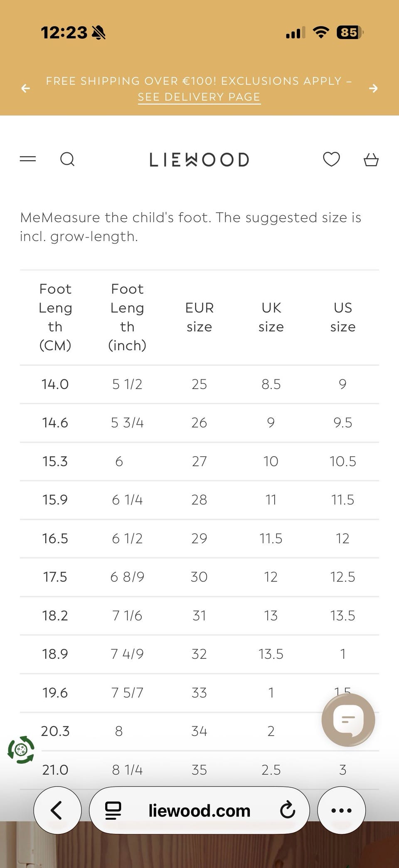Open the wishlist heart icon
The image size is (399, 868).
coord(331,159)
